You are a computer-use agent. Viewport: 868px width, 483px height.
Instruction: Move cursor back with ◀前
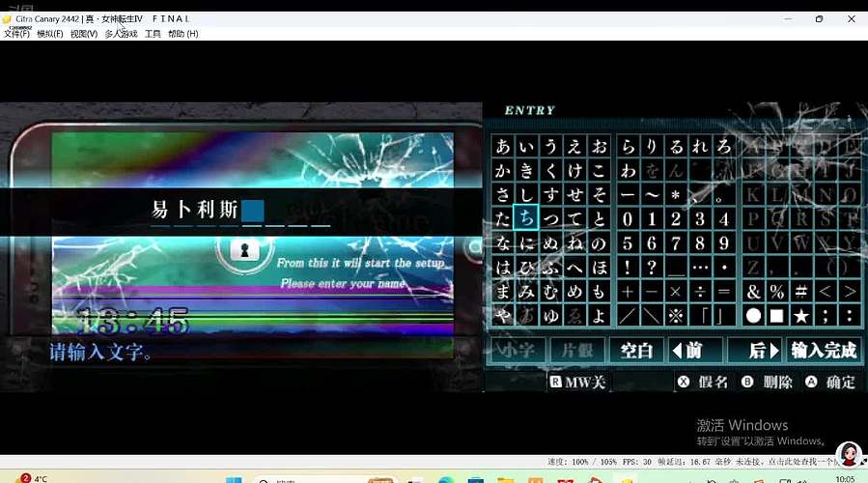[695, 350]
